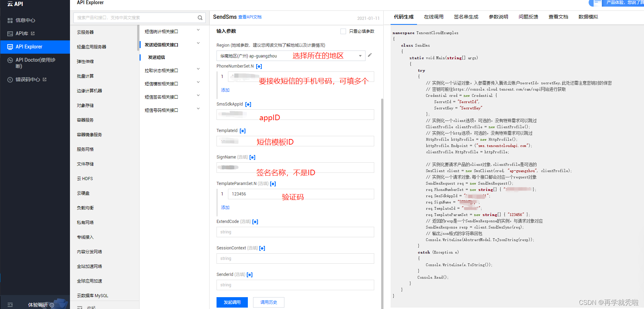Select 发送短信 API item
The width and height of the screenshot is (644, 309).
157,57
